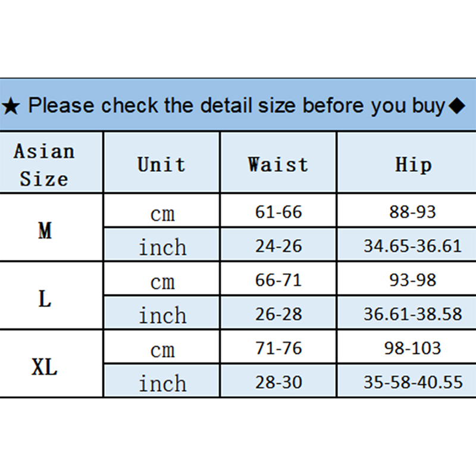Select the 'Unit' column header
Image resolution: width=476 pixels, height=476 pixels.
point(161,164)
